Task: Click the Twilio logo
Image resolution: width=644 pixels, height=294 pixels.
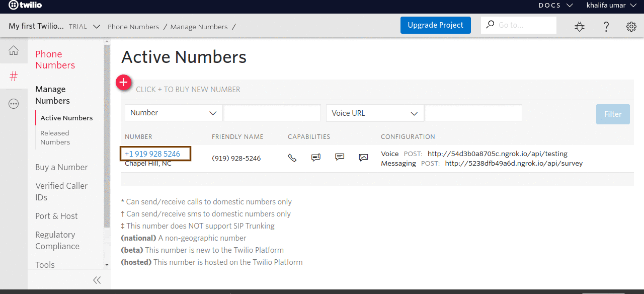Action: point(25,6)
